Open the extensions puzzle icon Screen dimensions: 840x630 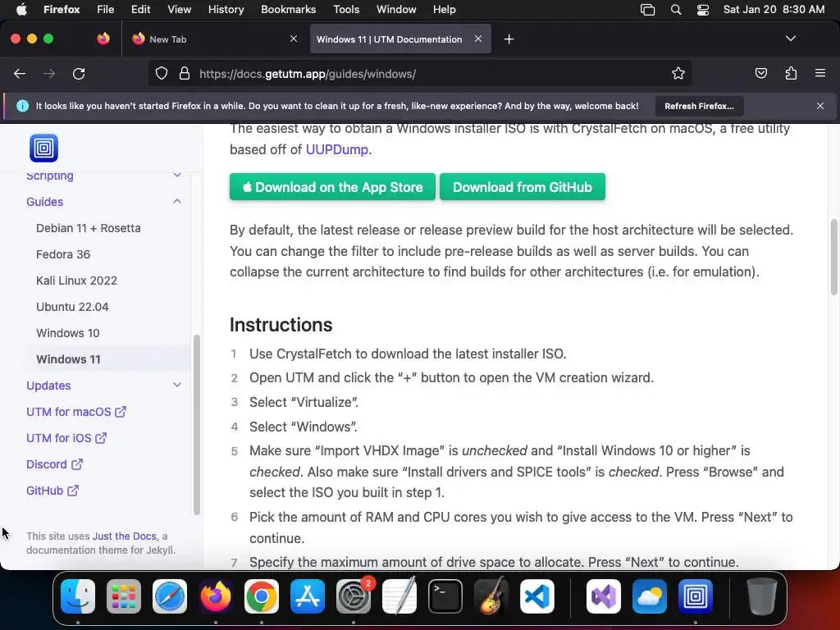pos(791,73)
